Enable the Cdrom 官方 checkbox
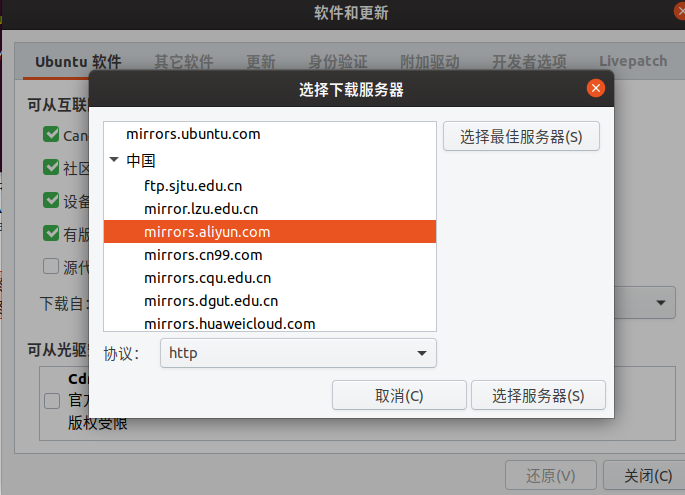 [x=52, y=401]
